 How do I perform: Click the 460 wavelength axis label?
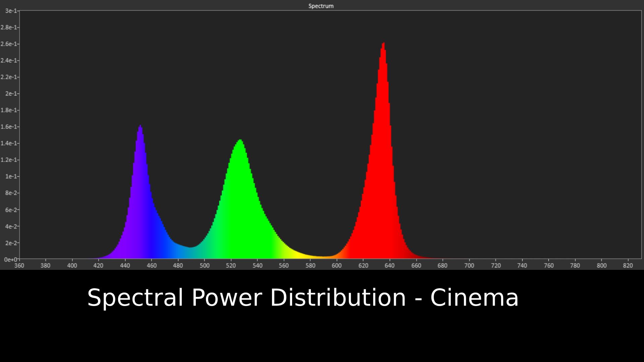tap(152, 265)
